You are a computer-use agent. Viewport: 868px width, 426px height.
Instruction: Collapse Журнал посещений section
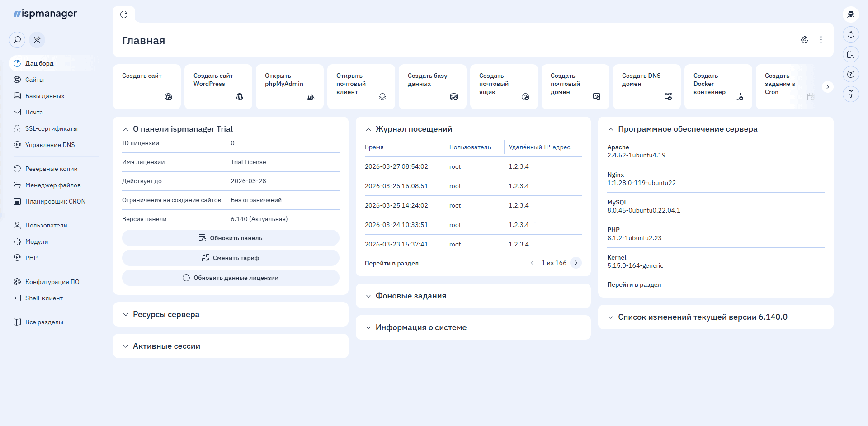click(368, 129)
